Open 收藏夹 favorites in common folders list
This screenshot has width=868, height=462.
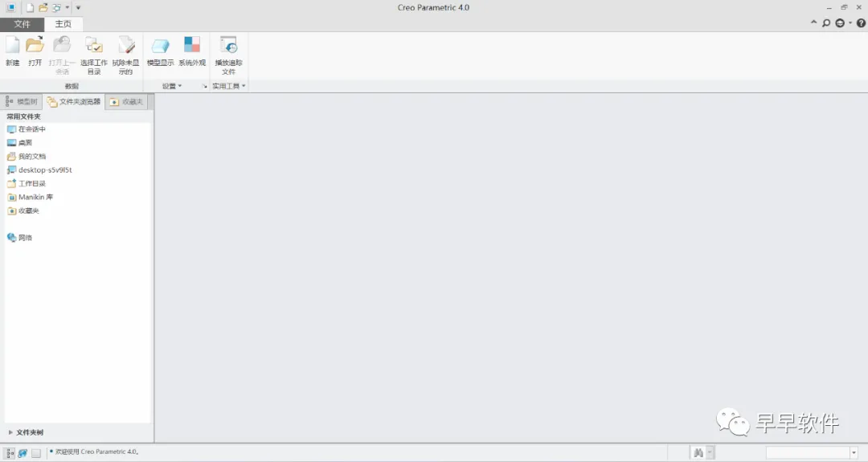point(23,211)
